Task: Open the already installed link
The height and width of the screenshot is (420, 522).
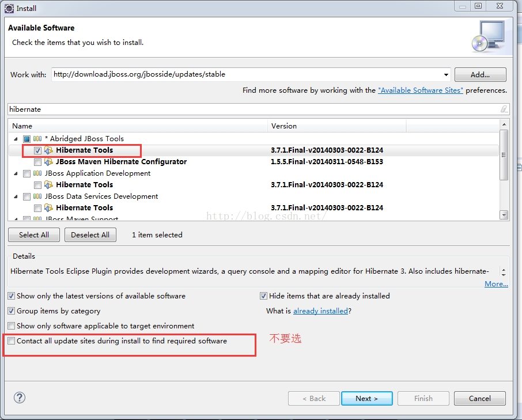Action: [x=320, y=311]
